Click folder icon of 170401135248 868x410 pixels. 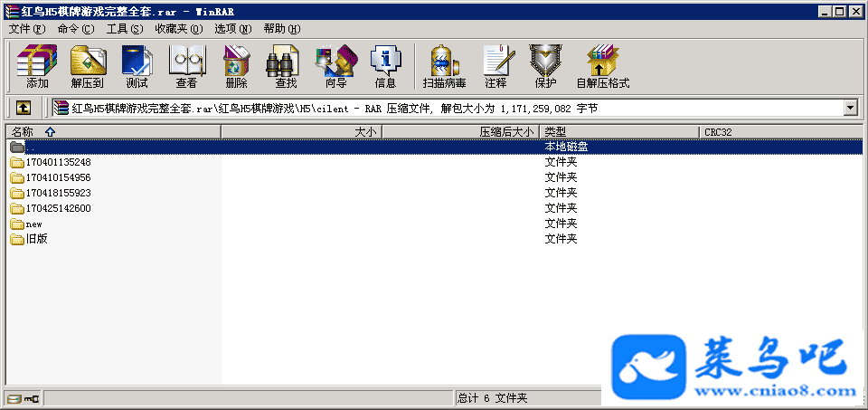pos(17,162)
